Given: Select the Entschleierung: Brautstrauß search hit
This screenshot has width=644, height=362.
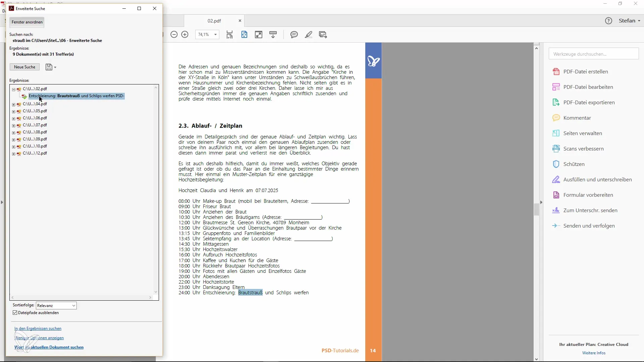Looking at the screenshot, I should click(76, 96).
